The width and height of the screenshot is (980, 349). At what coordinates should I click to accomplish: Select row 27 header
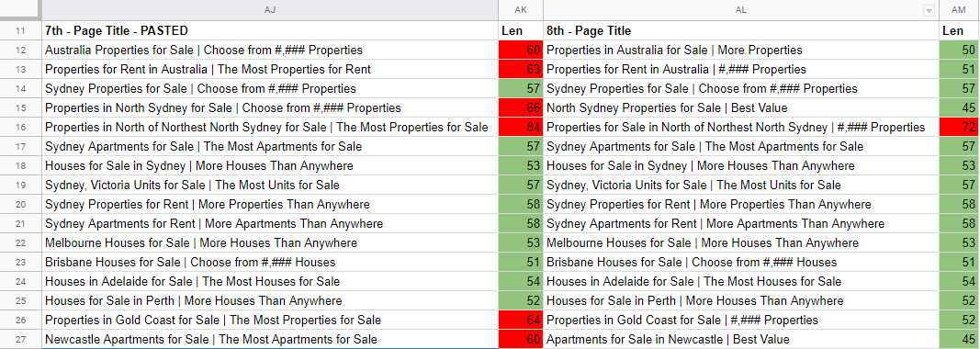20,339
